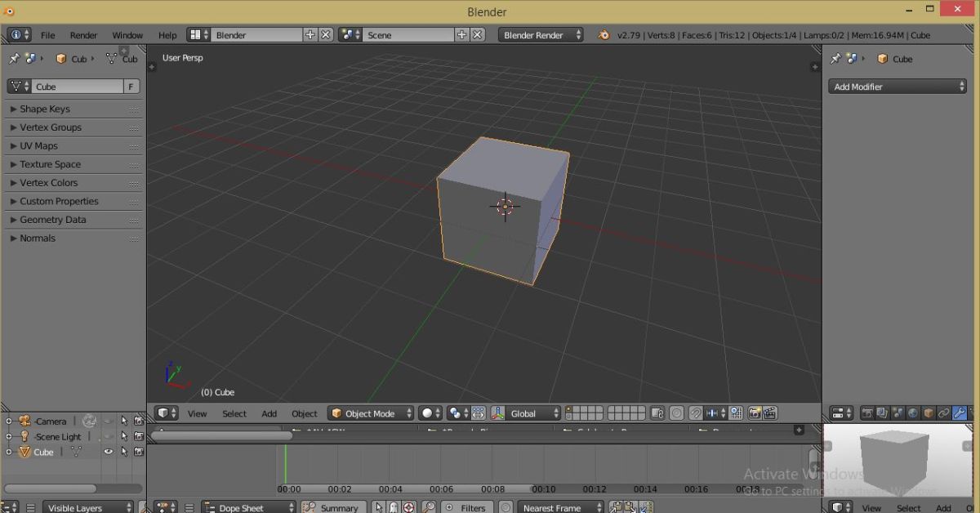Click the Cube object icon in right panel breadcrumb
980x513 pixels.
click(884, 59)
